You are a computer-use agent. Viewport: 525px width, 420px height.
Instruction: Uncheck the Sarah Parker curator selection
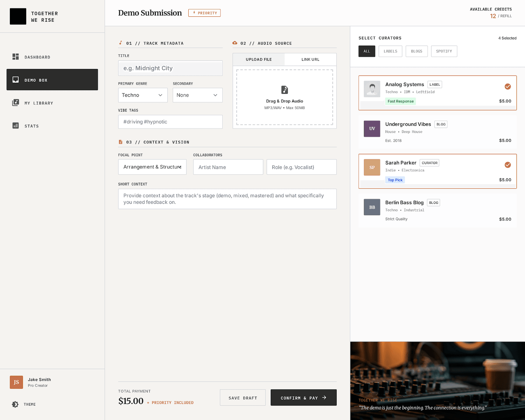pyautogui.click(x=507, y=165)
